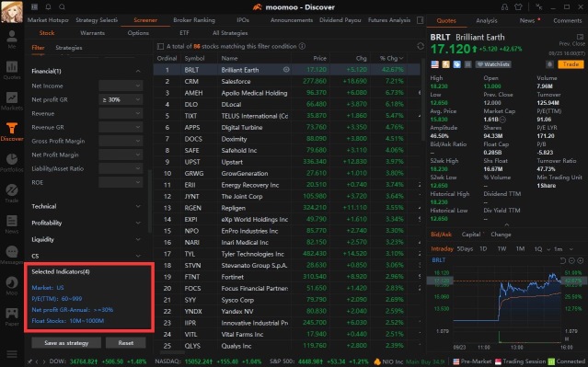Screen dimensions: 588x367
Task: Click the target icon in BRLT row
Action: pyautogui.click(x=286, y=69)
